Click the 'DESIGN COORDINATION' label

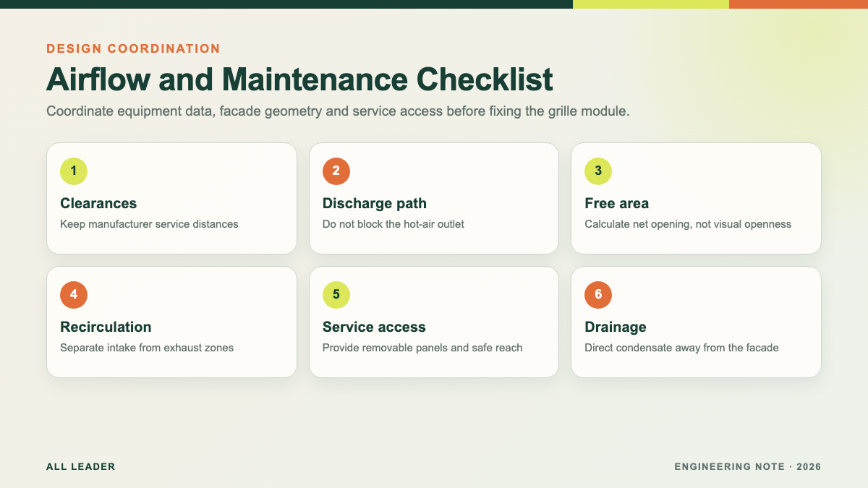point(133,48)
